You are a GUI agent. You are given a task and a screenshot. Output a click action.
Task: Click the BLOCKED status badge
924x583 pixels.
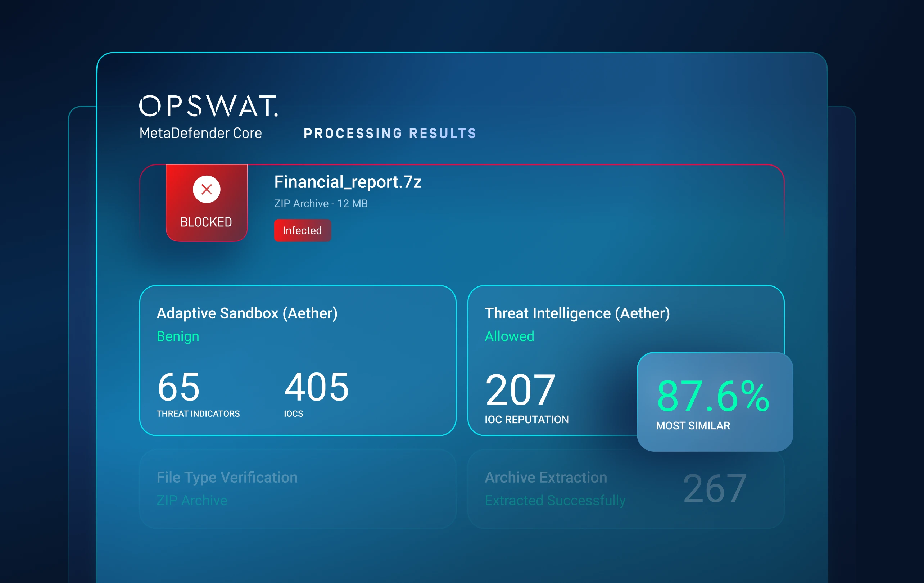[x=206, y=222]
